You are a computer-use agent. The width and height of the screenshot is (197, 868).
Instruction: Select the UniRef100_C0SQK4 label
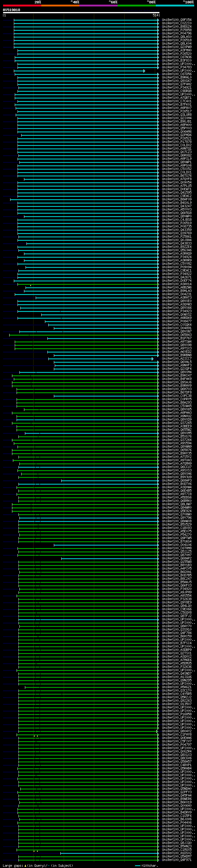click(x=176, y=325)
